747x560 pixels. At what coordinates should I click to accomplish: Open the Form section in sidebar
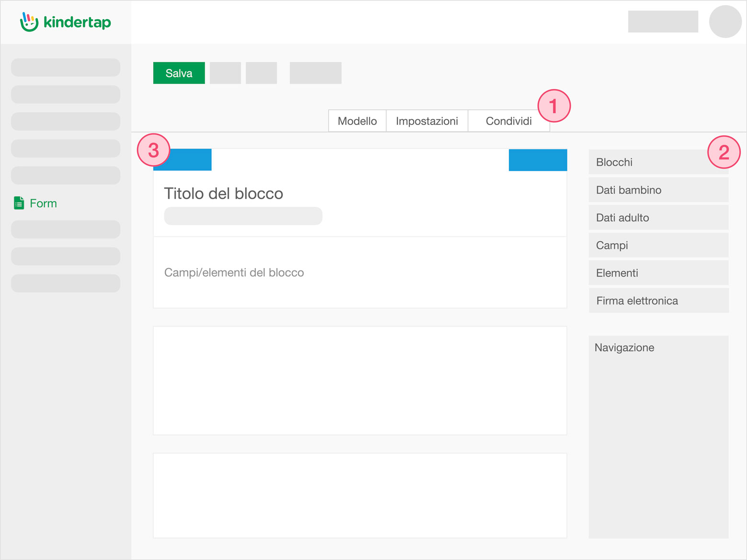(x=43, y=203)
